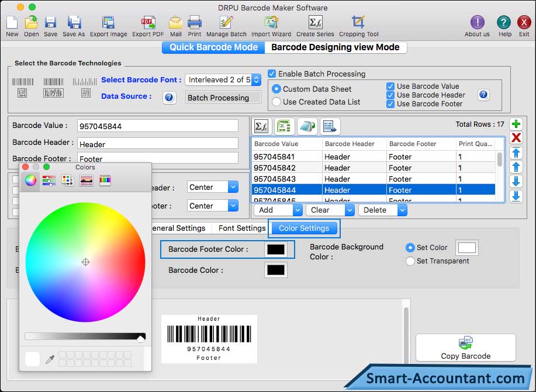Click the sigma formula icon above the data table

(261, 126)
